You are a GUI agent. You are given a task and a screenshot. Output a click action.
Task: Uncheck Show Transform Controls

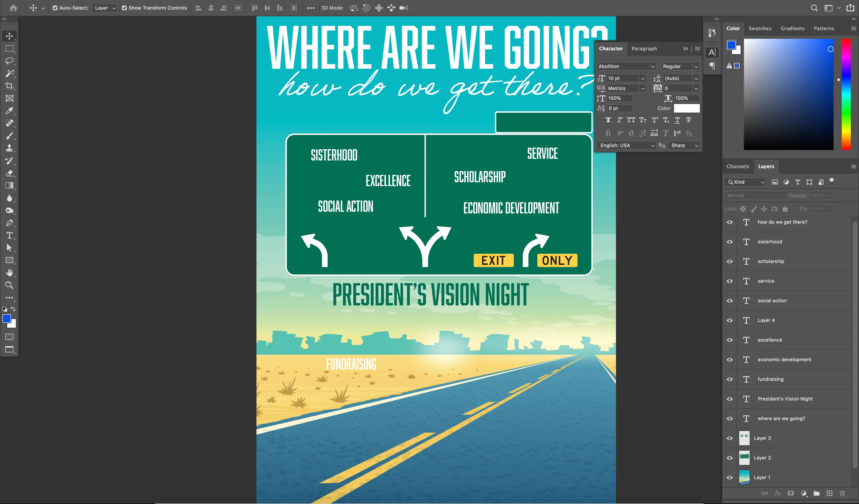[x=124, y=8]
